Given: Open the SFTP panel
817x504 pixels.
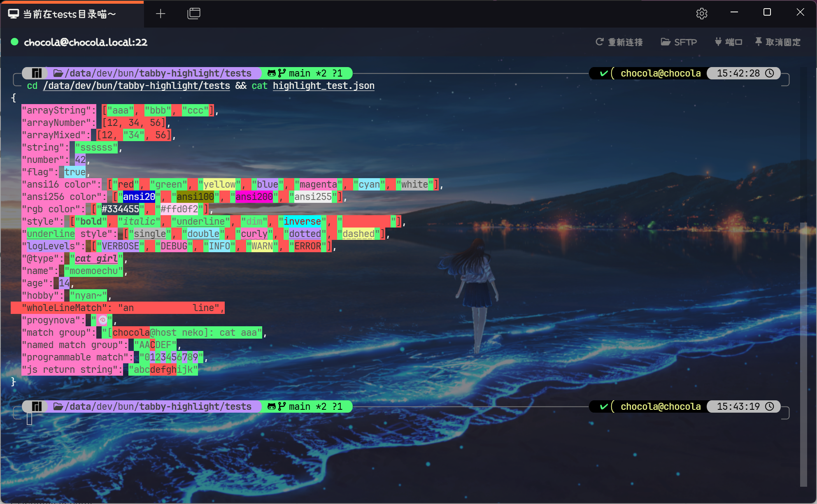Looking at the screenshot, I should (679, 42).
